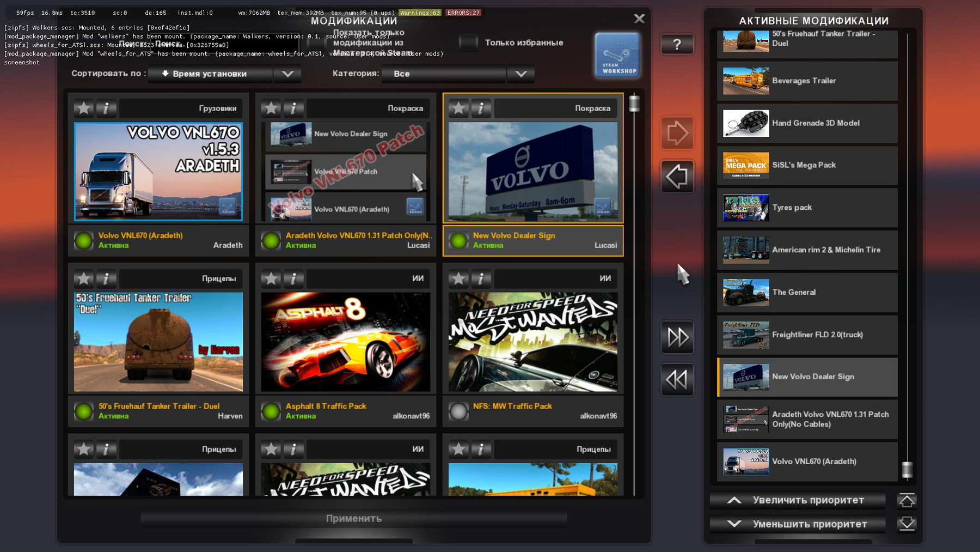Click the Category field showing 'Все'

[444, 74]
